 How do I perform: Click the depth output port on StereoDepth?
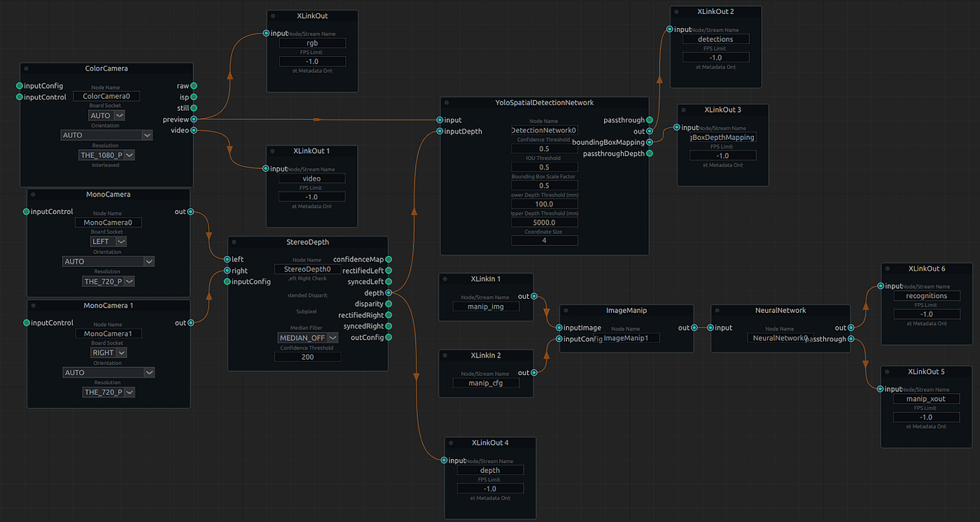[x=388, y=292]
